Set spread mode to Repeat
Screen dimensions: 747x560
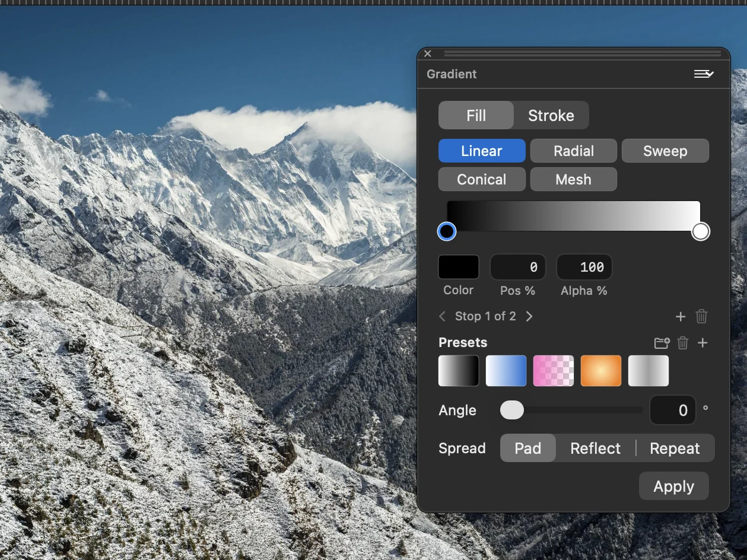[x=675, y=448]
